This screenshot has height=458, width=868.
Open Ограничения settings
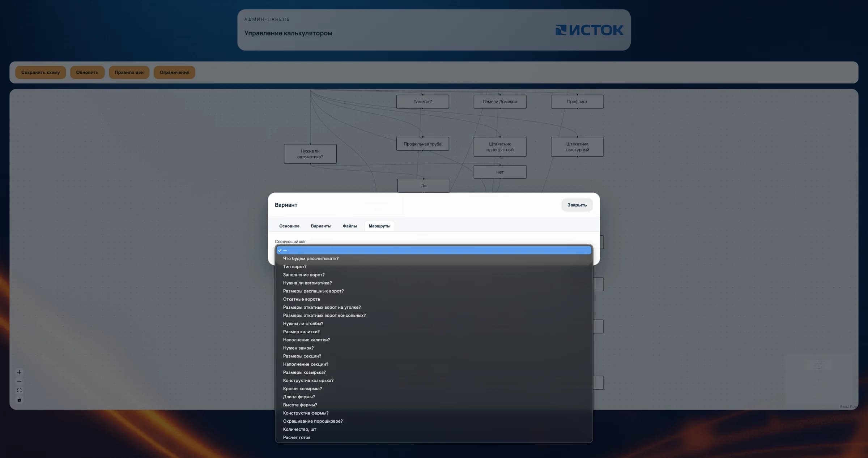click(174, 72)
